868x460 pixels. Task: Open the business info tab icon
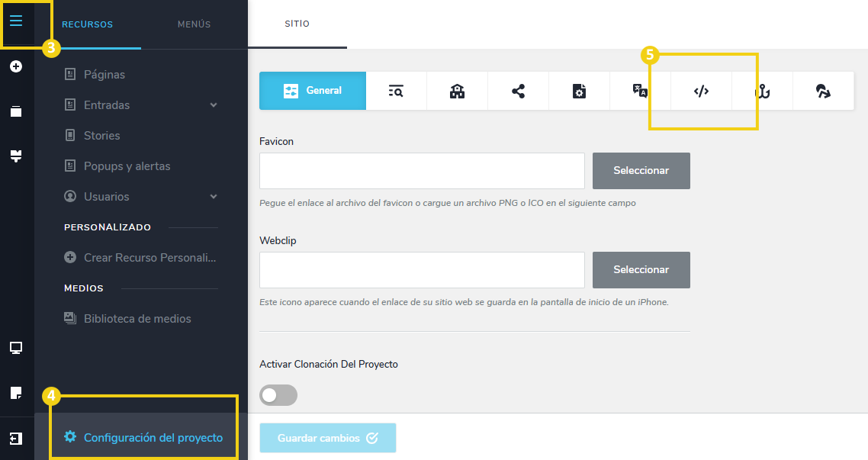457,90
